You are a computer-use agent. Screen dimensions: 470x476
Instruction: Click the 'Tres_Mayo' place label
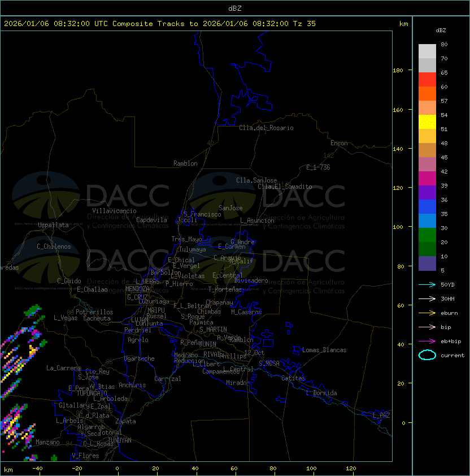[x=186, y=239]
